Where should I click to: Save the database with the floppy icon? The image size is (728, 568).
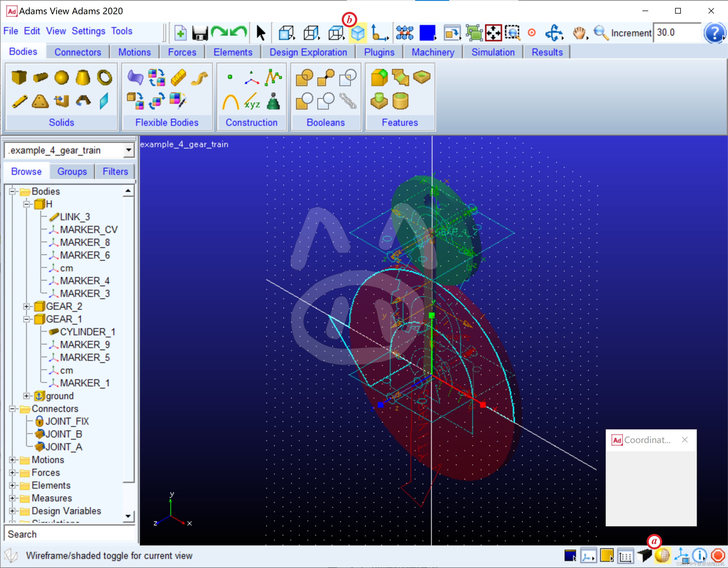point(200,33)
